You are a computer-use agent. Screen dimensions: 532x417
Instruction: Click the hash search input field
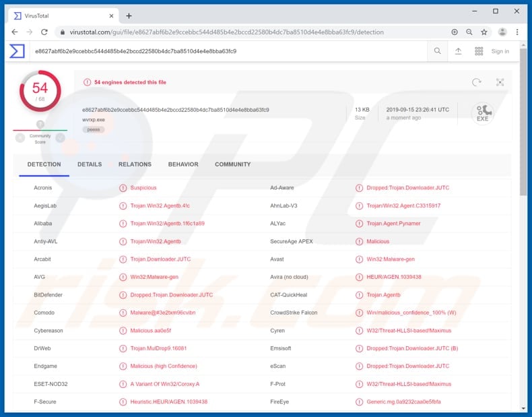point(228,51)
